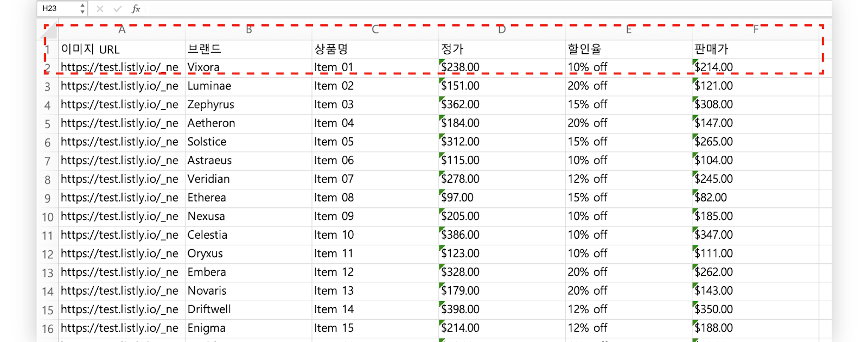Select row 8 header
Screen dimensions: 868x342
pyautogui.click(x=48, y=180)
